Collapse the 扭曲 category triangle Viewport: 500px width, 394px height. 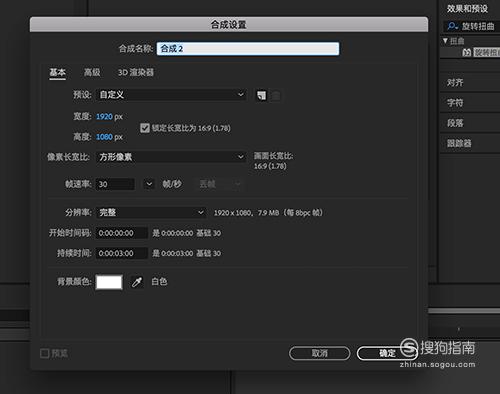tap(445, 41)
